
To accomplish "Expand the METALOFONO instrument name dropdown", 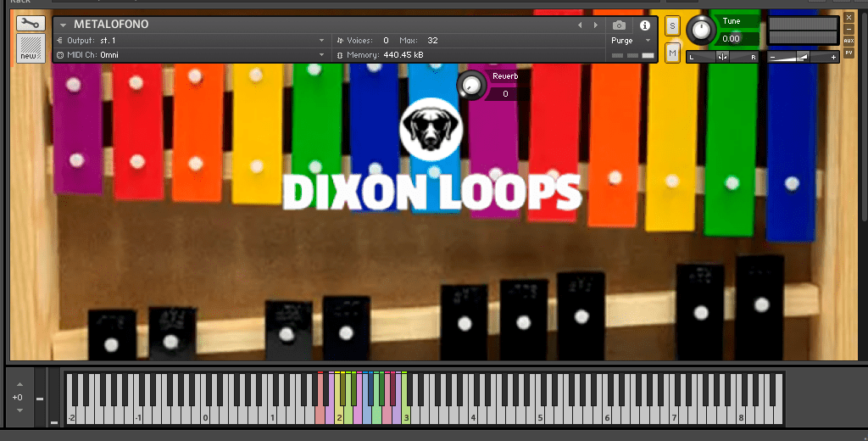I will click(x=63, y=25).
